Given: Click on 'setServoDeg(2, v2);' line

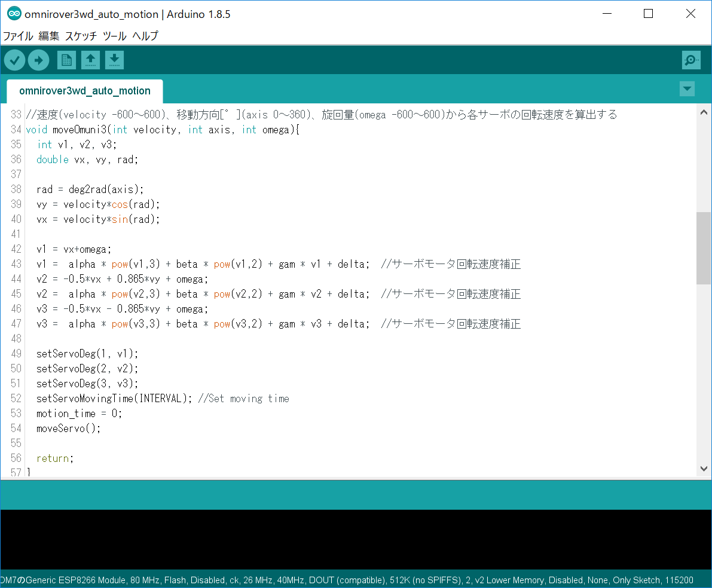Looking at the screenshot, I should pyautogui.click(x=87, y=369).
